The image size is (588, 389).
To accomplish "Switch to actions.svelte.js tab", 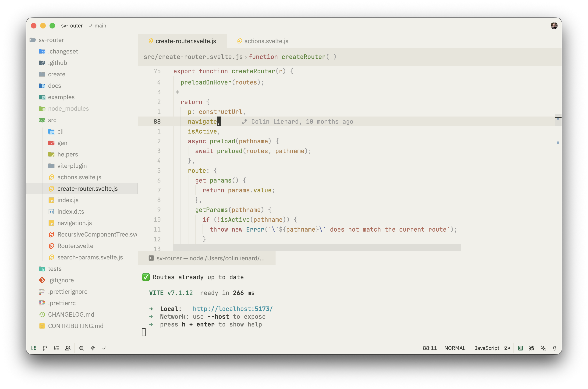I will 263,41.
